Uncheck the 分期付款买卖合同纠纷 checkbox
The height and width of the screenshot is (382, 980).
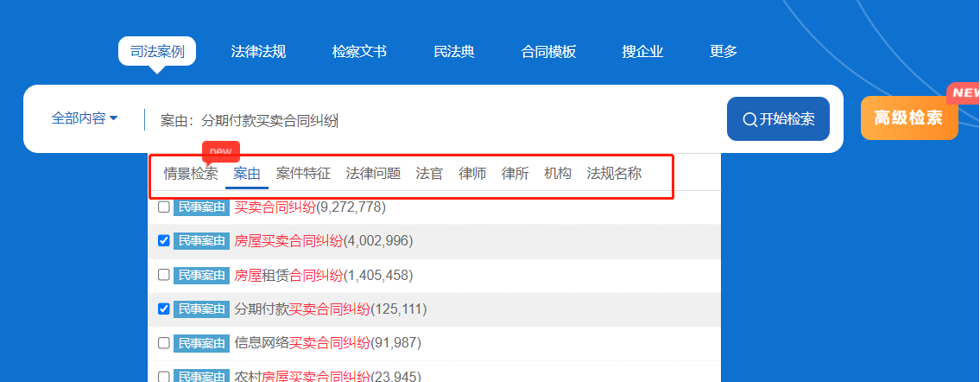pyautogui.click(x=164, y=309)
